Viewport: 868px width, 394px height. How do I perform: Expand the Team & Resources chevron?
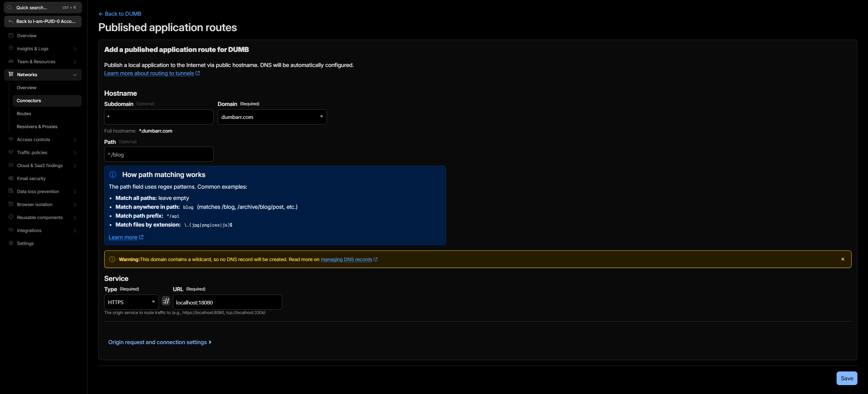point(75,62)
